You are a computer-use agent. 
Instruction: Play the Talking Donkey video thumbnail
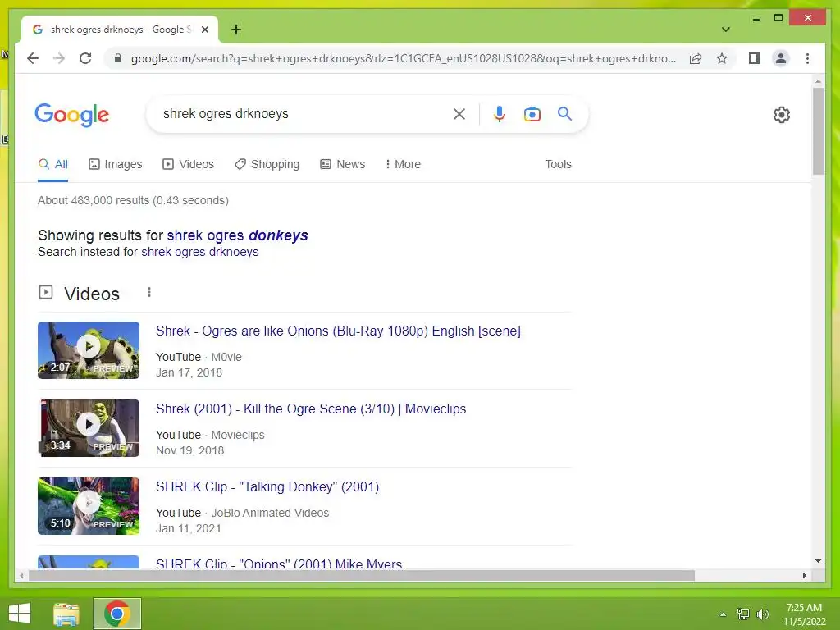[89, 506]
